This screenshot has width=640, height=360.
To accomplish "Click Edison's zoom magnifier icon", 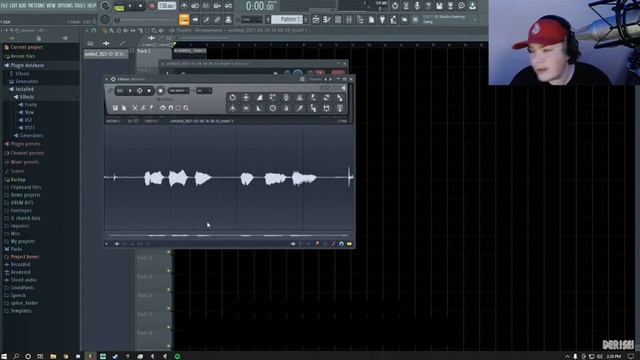I will [186, 108].
